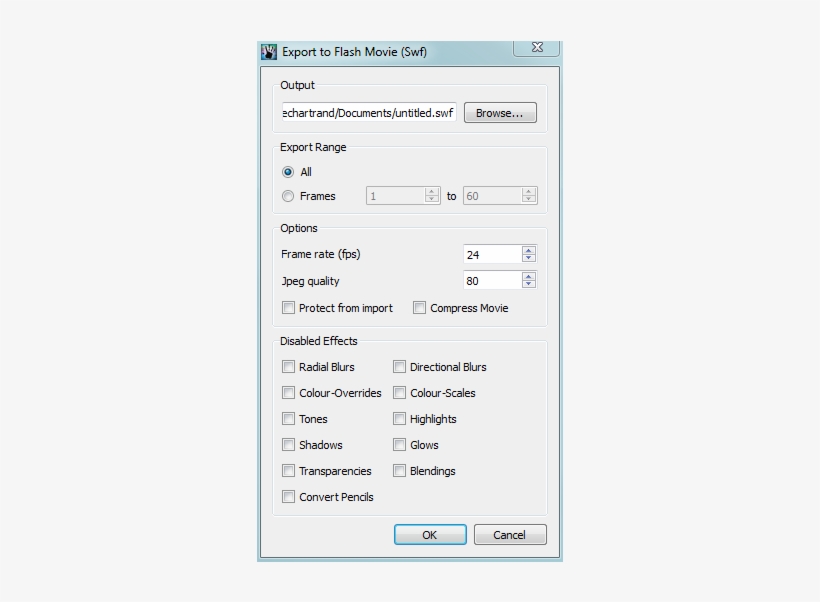The width and height of the screenshot is (820, 602).
Task: Click the Flash Movie dialog title bar icon
Action: tap(268, 47)
